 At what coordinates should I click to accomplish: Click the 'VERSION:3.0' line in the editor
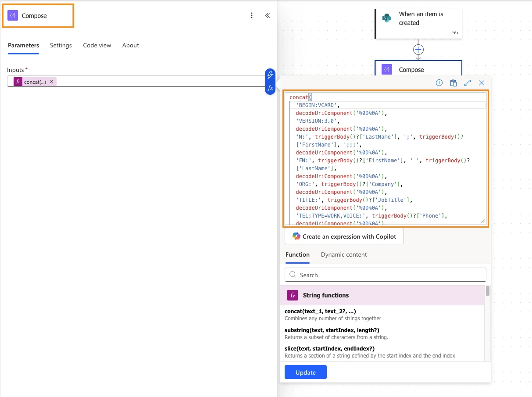[x=318, y=121]
